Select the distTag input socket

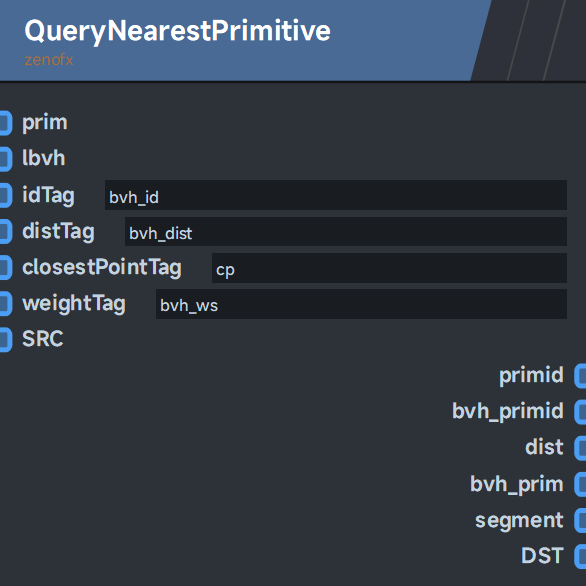[x=6, y=231]
